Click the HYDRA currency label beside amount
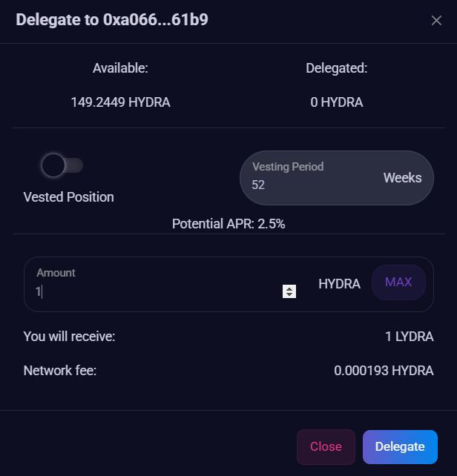This screenshot has width=457, height=476. (339, 284)
